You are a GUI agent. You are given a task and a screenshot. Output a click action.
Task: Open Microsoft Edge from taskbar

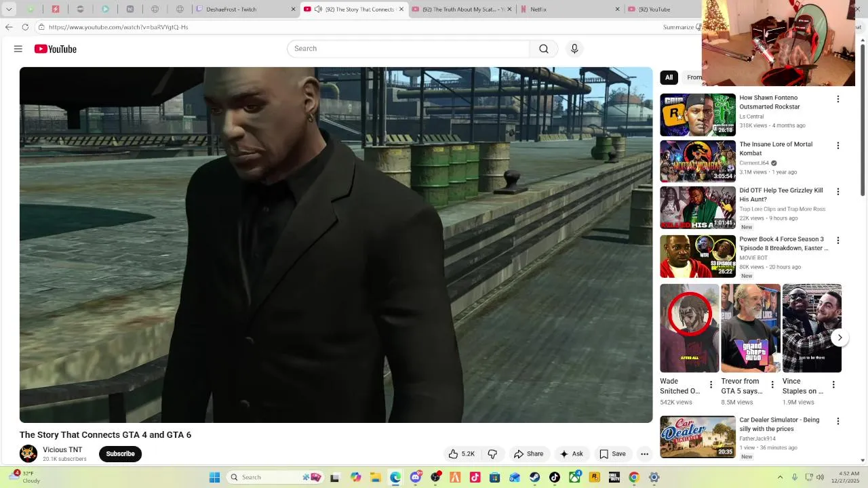pos(395,477)
